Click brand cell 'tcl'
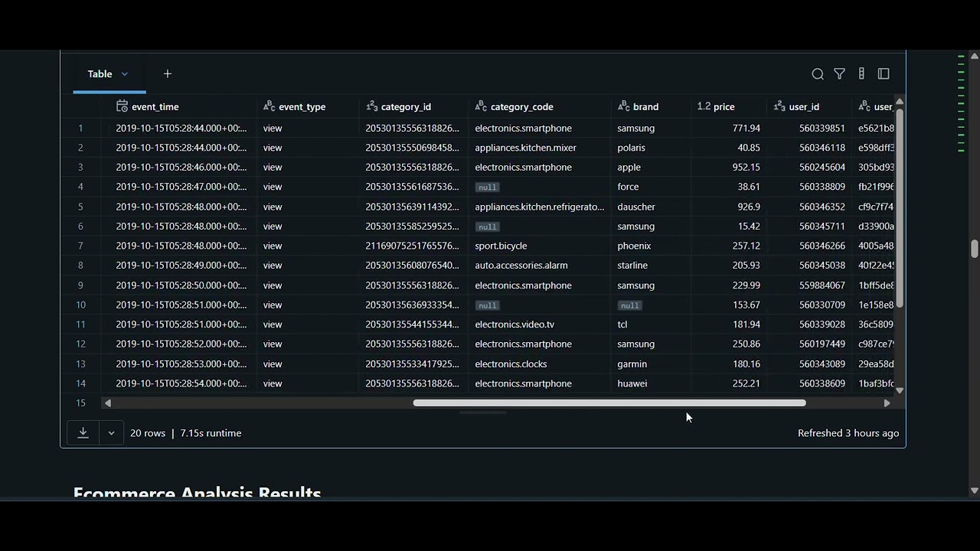This screenshot has height=551, width=980. [x=622, y=324]
